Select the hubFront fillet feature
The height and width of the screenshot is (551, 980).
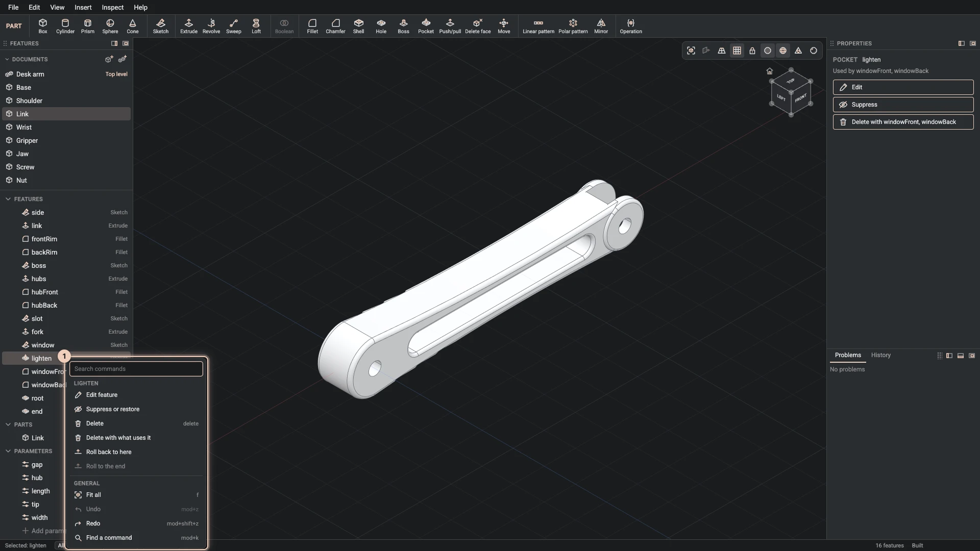66,292
